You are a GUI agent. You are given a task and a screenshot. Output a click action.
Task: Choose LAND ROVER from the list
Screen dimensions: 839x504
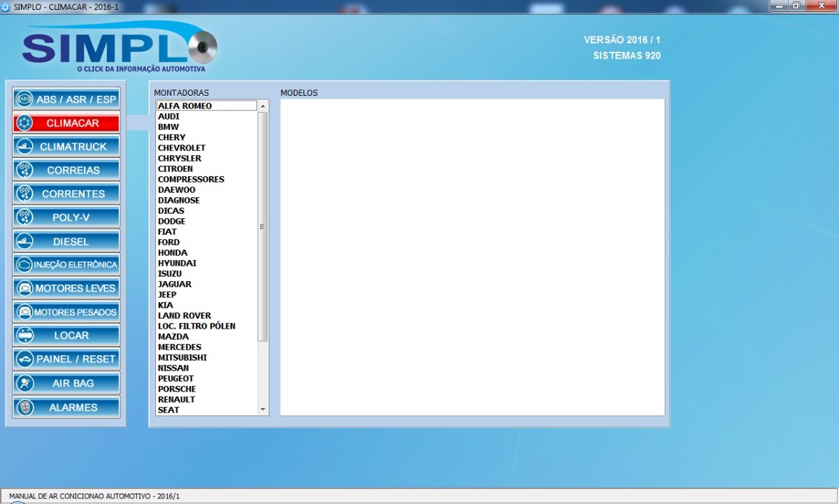[206, 315]
